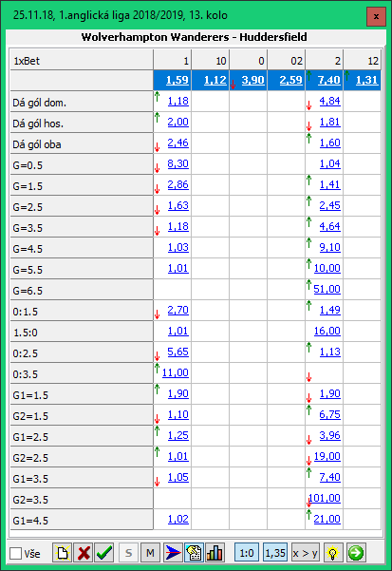Click the M toolbar button

coord(150,553)
